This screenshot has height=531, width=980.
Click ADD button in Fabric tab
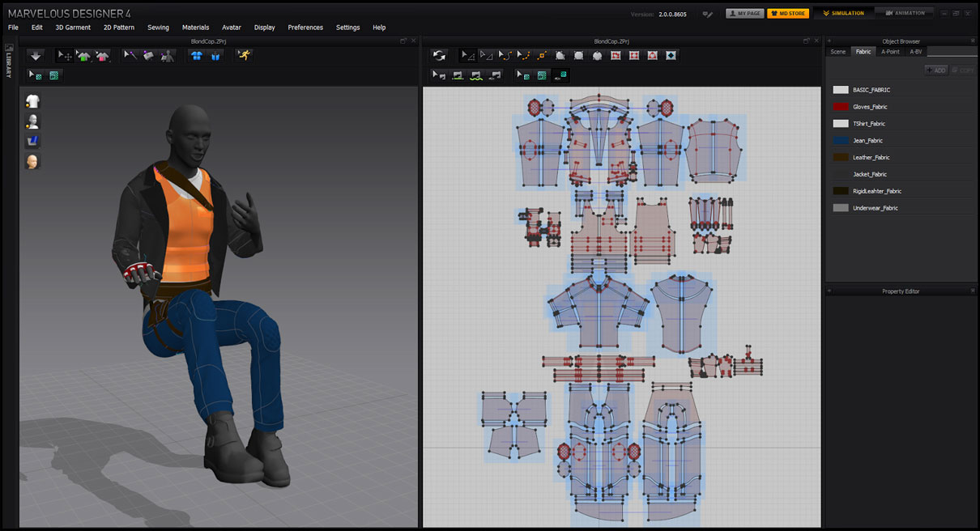pos(935,70)
